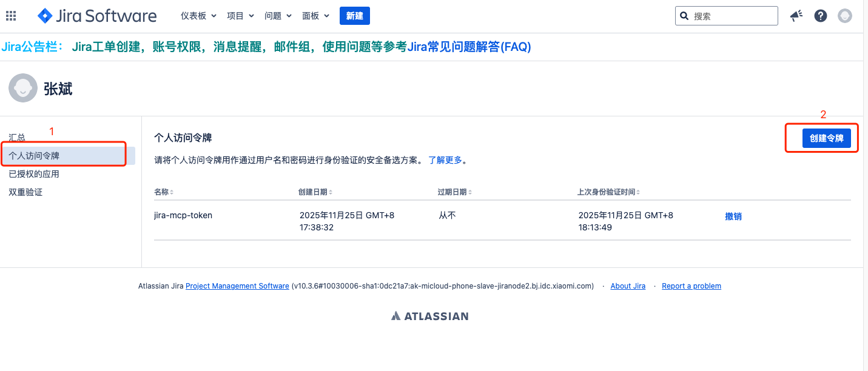Click the Atlassian footer logo
The image size is (868, 371).
click(429, 316)
